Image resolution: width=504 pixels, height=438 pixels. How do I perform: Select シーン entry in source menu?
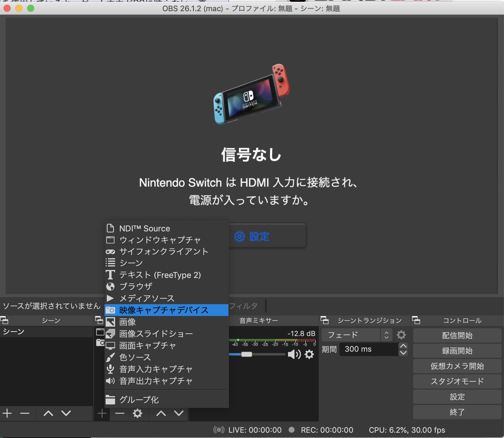pyautogui.click(x=166, y=263)
